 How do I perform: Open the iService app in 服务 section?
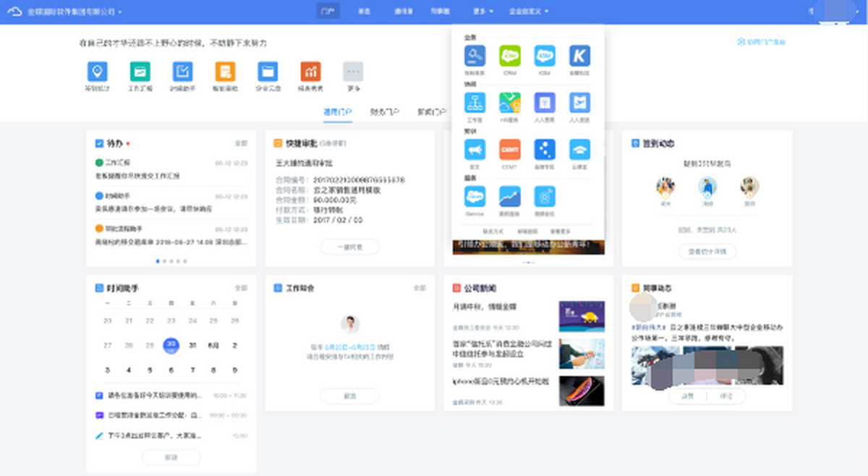[x=475, y=197]
